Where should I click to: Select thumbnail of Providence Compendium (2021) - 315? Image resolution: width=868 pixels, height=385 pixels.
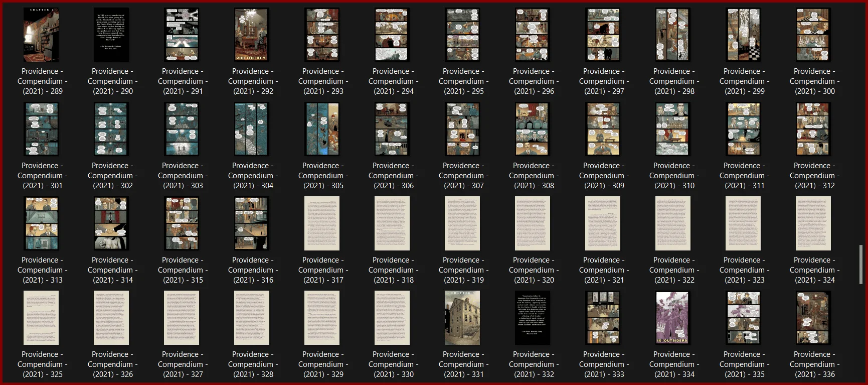pos(182,223)
